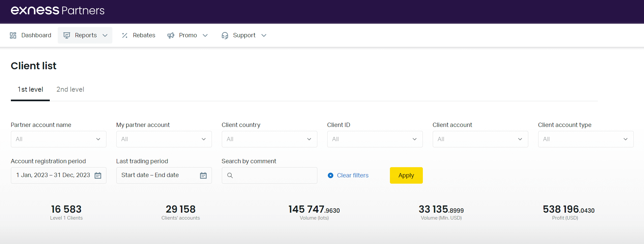The width and height of the screenshot is (644, 244).
Task: Switch to the 2nd level tab
Action: pos(70,89)
